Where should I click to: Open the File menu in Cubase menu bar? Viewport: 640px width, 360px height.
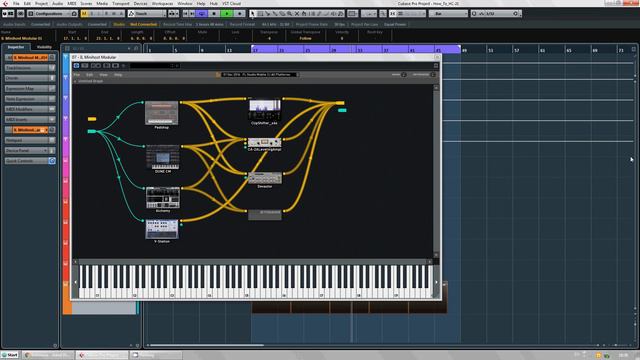coord(16,3)
